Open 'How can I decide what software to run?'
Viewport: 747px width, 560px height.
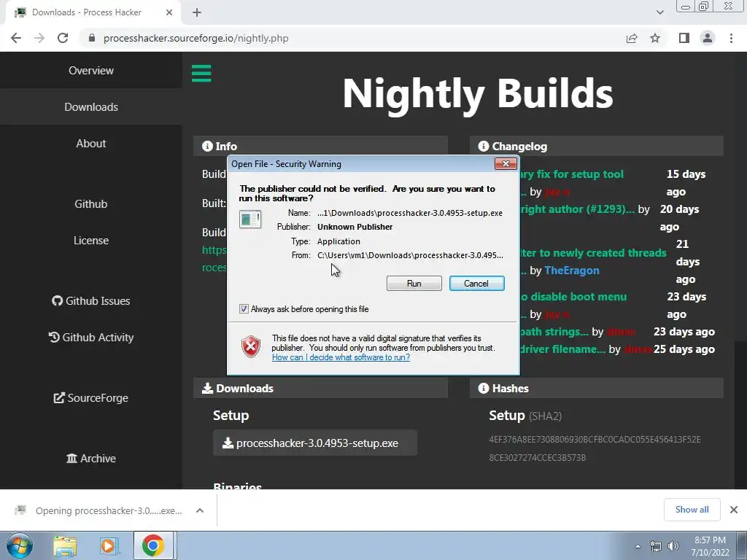pos(341,357)
